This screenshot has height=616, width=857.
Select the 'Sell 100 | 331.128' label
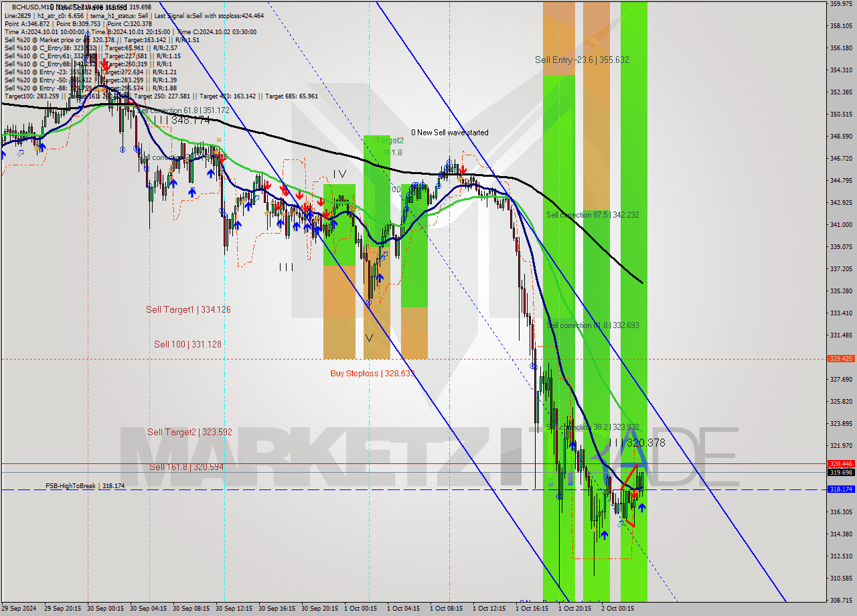click(187, 344)
